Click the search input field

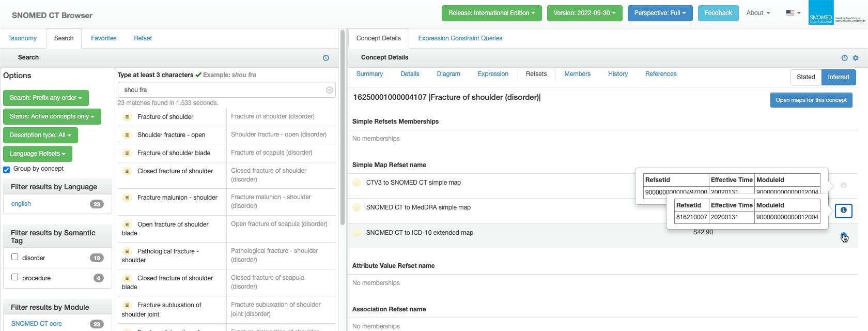click(226, 90)
